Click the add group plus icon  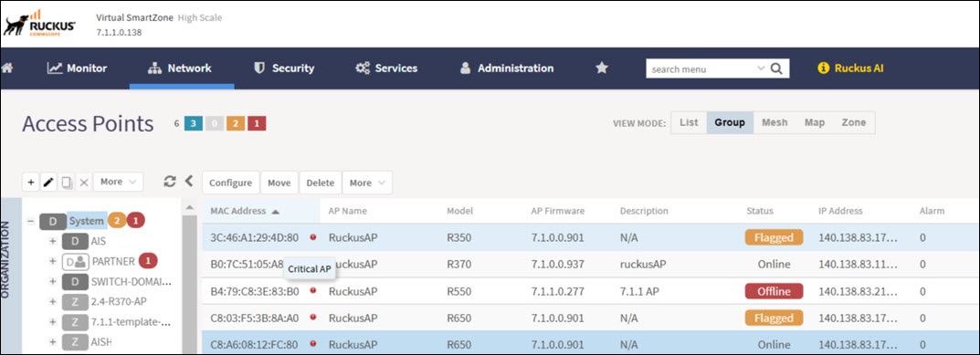point(31,182)
